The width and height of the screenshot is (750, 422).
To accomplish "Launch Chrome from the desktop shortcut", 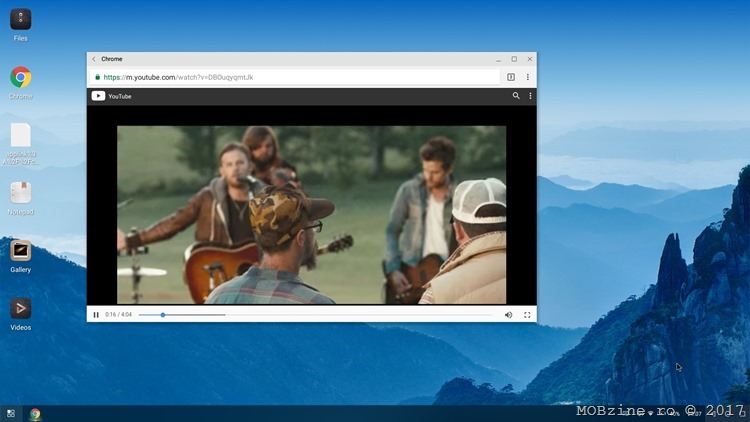I will (21, 78).
